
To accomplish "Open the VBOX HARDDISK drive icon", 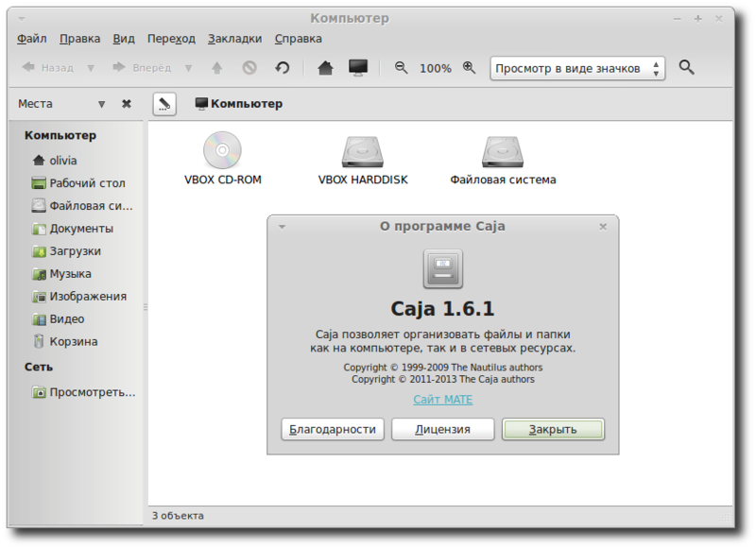I will tap(362, 152).
